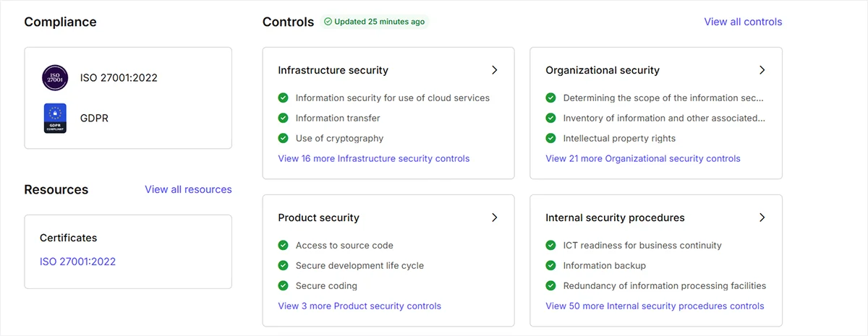The height and width of the screenshot is (336, 868).
Task: Open the ISO 27001:2022 certificate link
Action: (77, 262)
